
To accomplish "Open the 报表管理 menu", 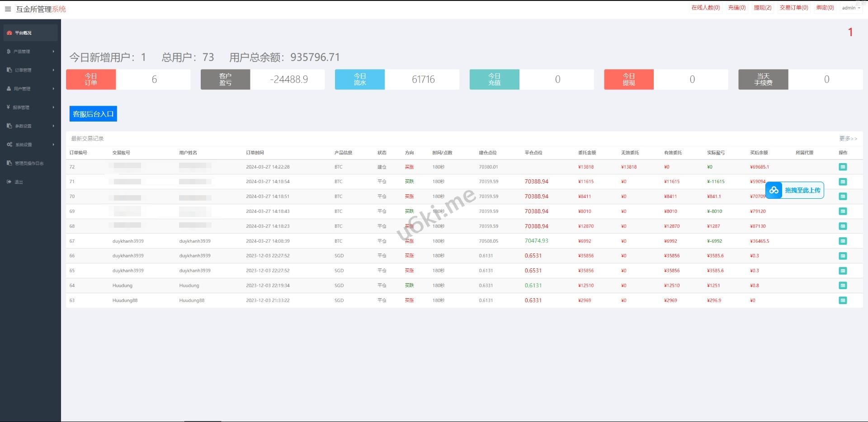I will (21, 108).
